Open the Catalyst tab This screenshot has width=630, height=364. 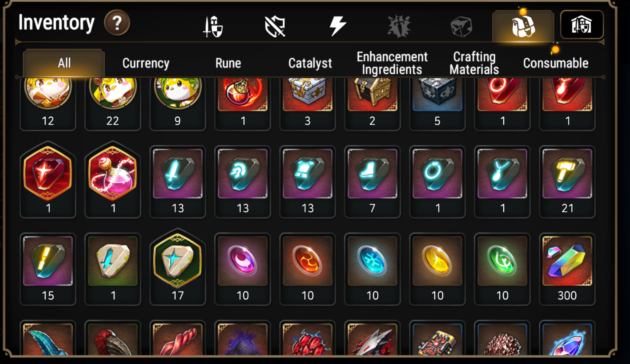pyautogui.click(x=310, y=63)
